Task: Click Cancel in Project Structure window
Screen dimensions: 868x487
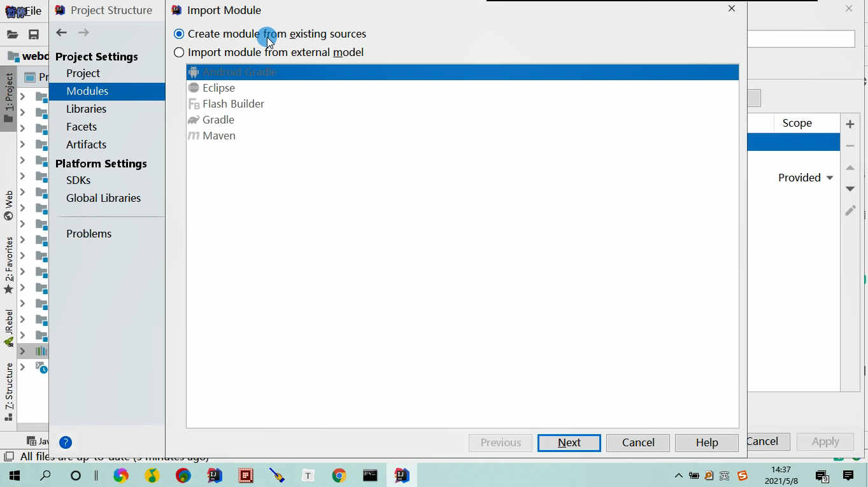Action: click(769, 441)
